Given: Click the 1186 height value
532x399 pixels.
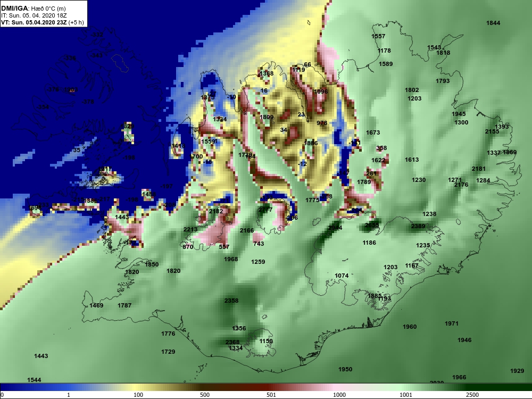Looking at the screenshot, I should [369, 243].
